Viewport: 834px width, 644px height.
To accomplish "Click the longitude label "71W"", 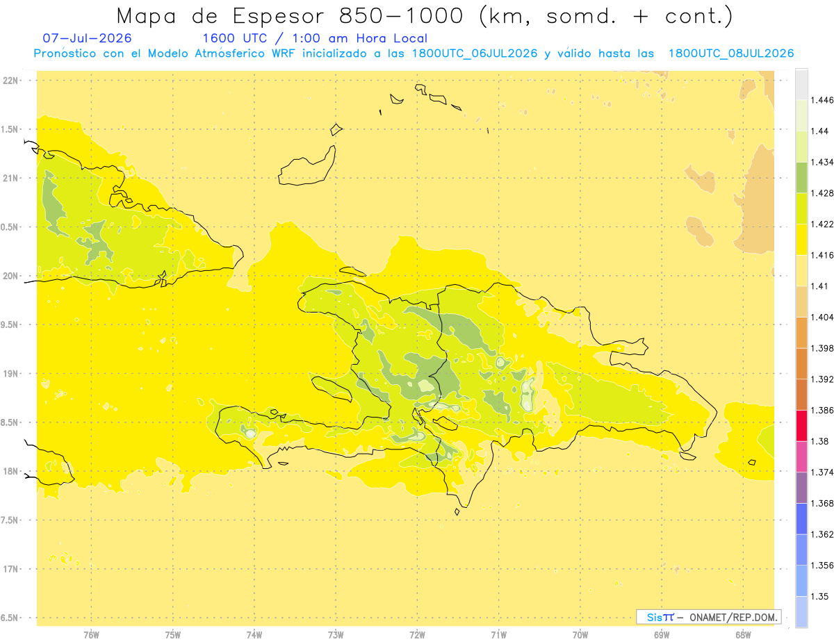I will point(498,634).
